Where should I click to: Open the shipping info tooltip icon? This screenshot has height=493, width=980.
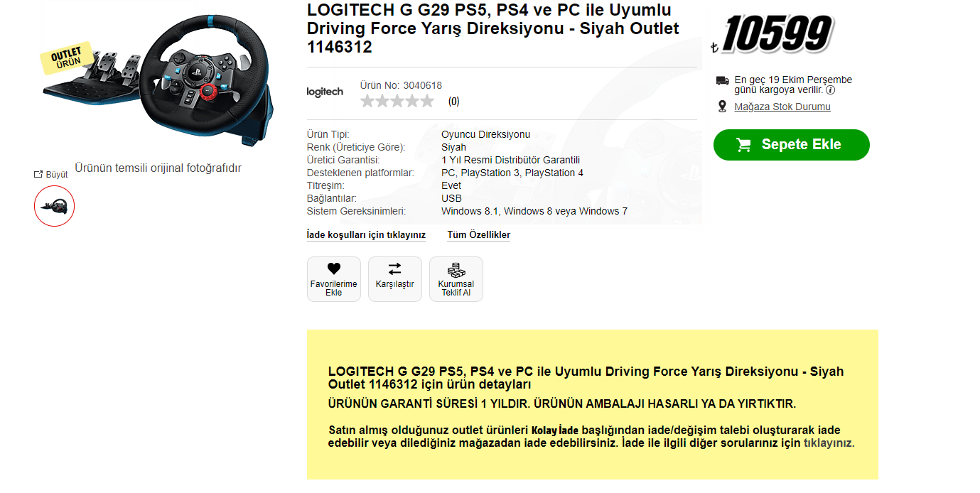[x=830, y=90]
